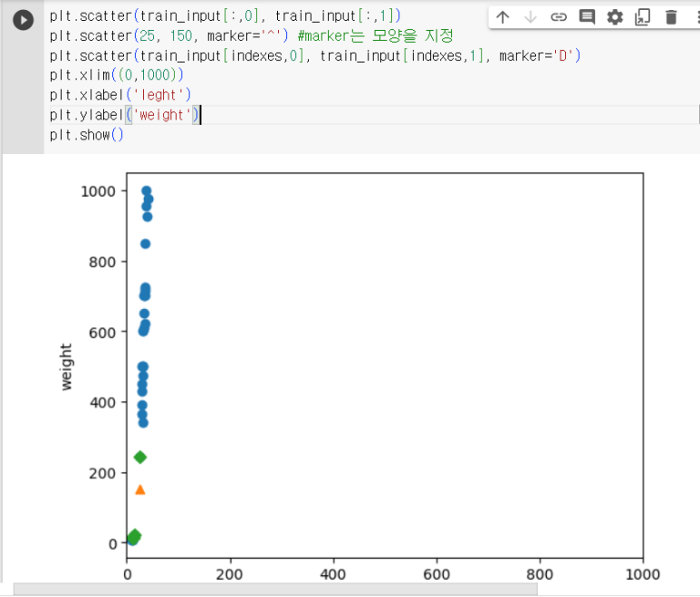Copy link to cell icon
Image resolution: width=700 pixels, height=597 pixels.
[559, 17]
